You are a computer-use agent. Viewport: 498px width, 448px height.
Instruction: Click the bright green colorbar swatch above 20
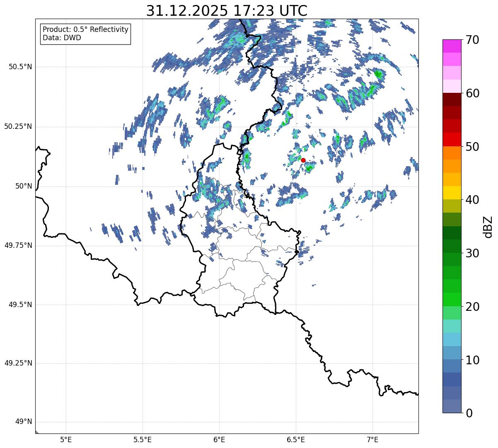point(452,300)
